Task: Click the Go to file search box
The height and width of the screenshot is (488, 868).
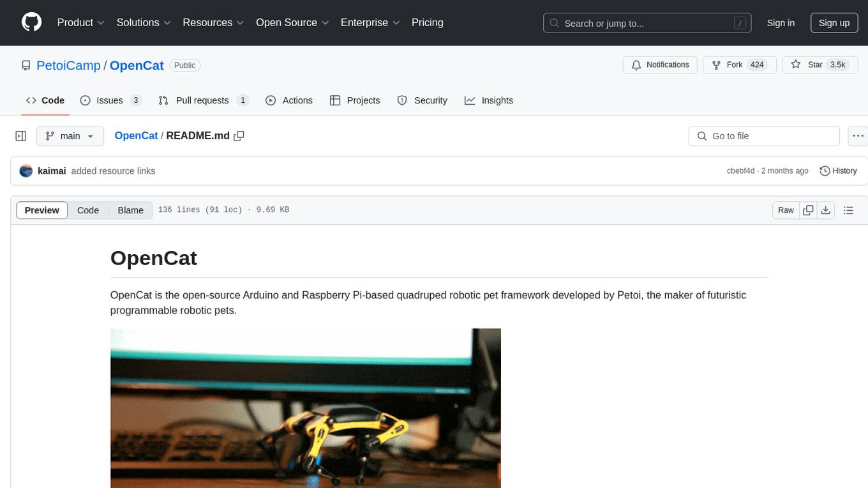Action: (x=764, y=136)
